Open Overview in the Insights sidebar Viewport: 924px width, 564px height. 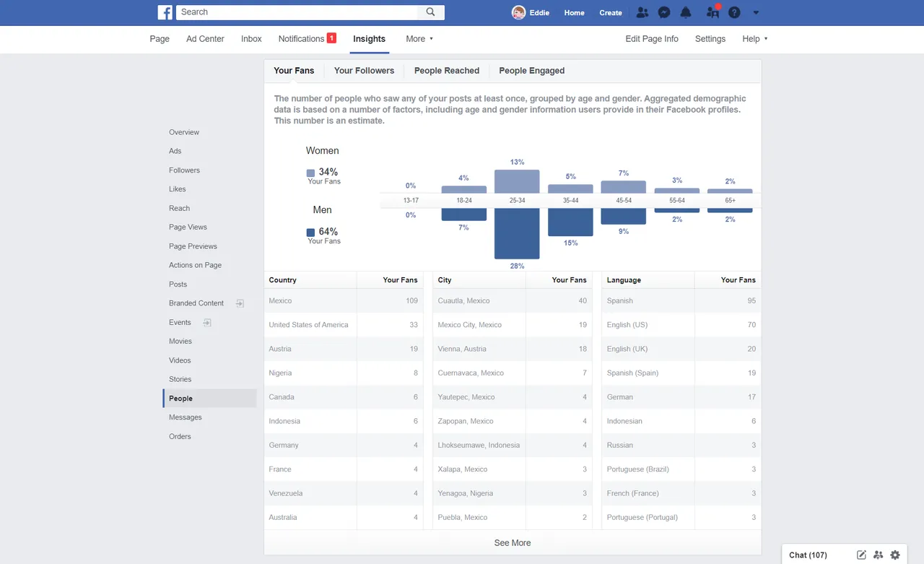(184, 132)
